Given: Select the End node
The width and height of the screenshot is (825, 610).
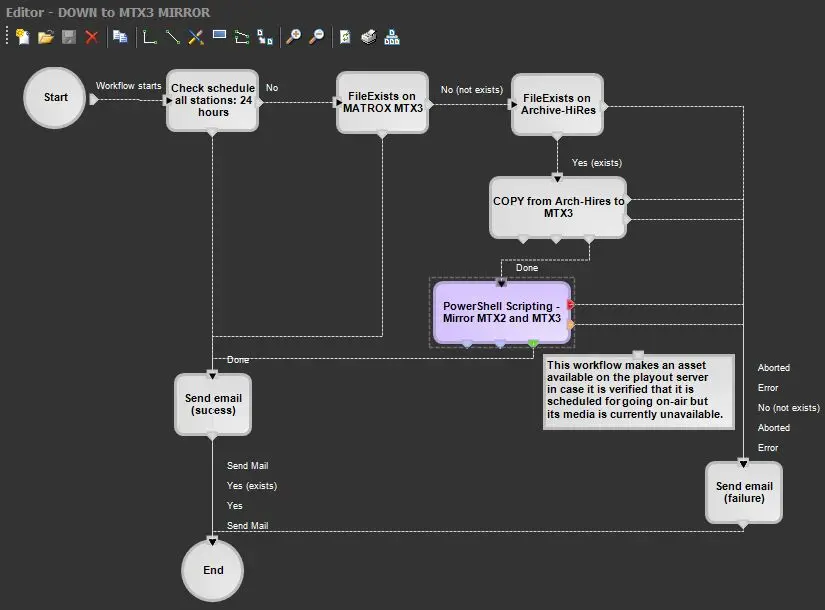Looking at the screenshot, I should point(212,570).
